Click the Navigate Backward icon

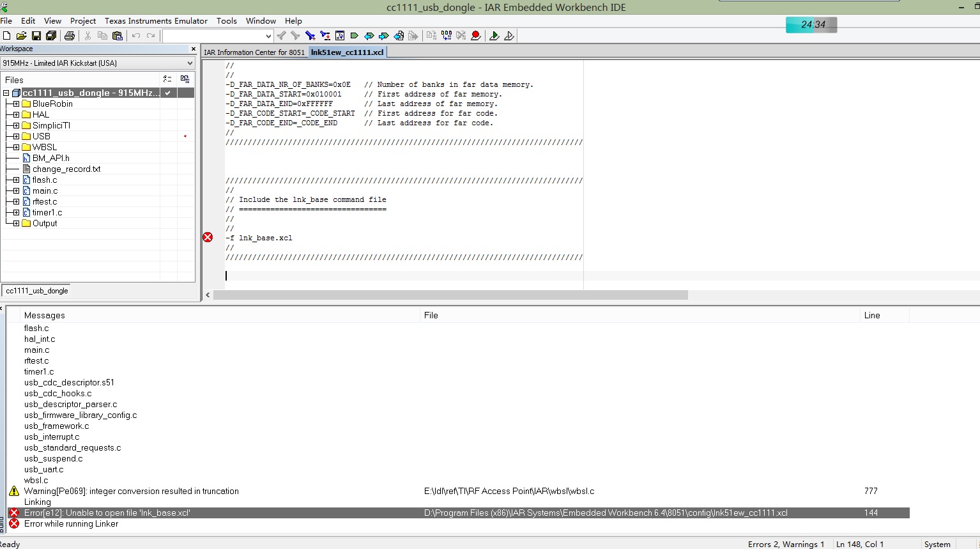399,36
